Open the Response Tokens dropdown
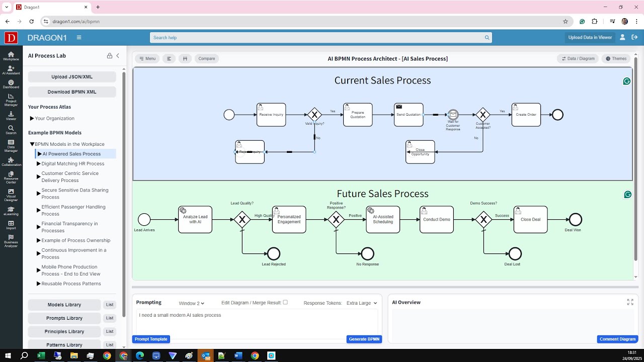644x362 pixels. tap(362, 303)
